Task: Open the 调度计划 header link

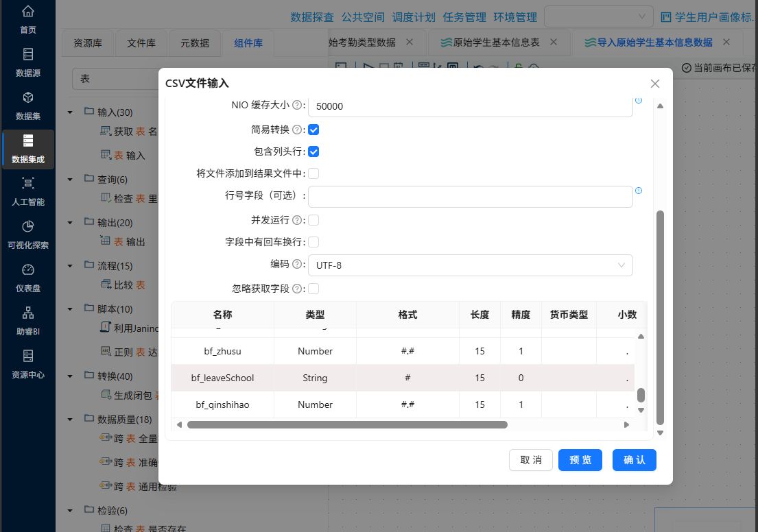Action: (x=414, y=17)
